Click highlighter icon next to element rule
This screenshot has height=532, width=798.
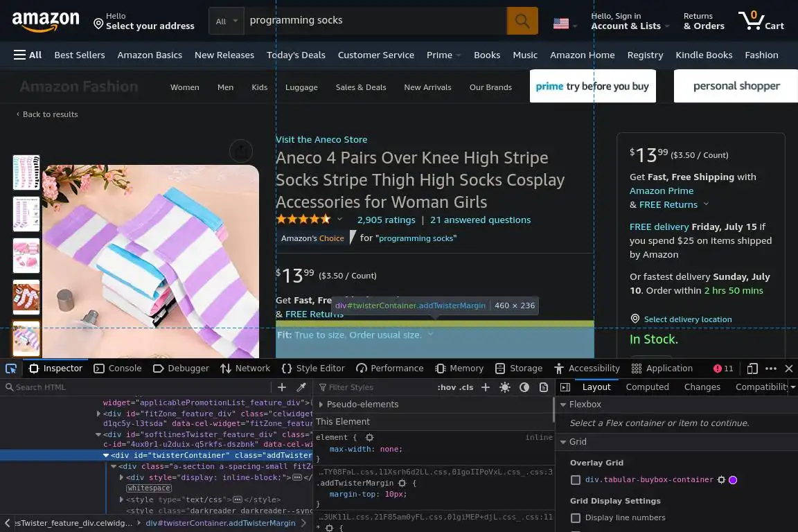(x=369, y=437)
